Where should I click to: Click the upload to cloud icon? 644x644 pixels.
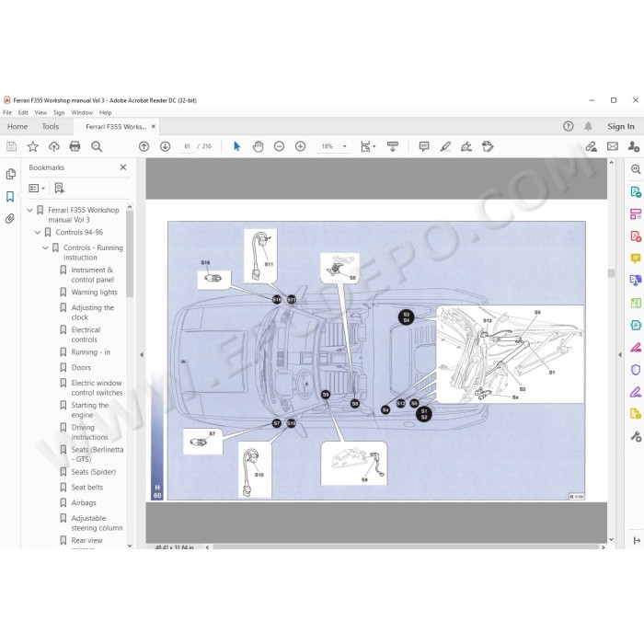coord(53,146)
